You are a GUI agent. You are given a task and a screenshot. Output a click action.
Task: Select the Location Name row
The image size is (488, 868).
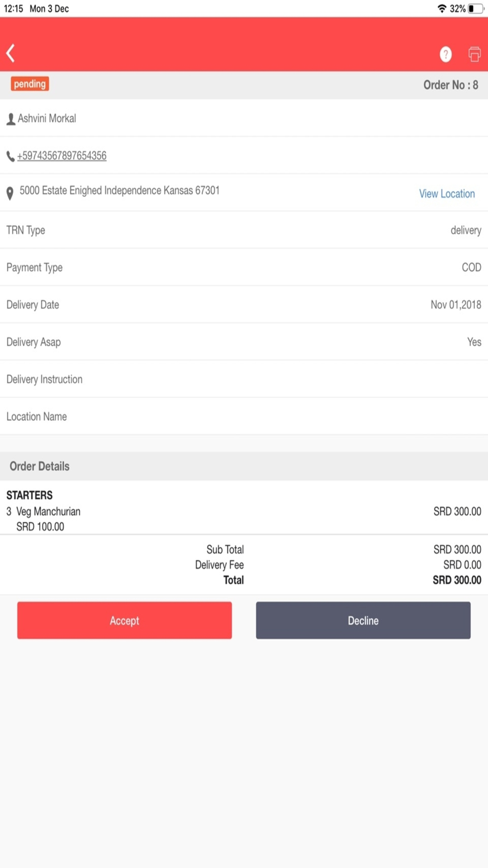tap(244, 416)
